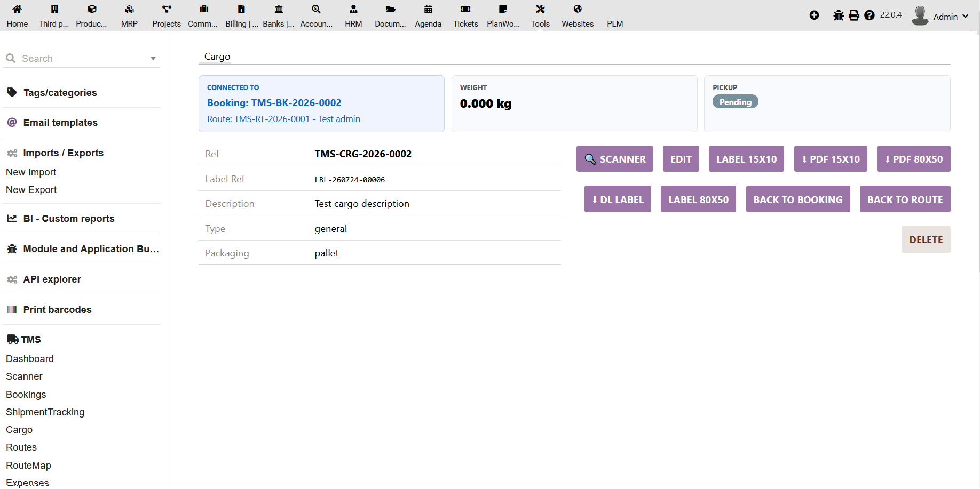The width and height of the screenshot is (980, 489).
Task: Open the Products module icon
Action: [92, 9]
